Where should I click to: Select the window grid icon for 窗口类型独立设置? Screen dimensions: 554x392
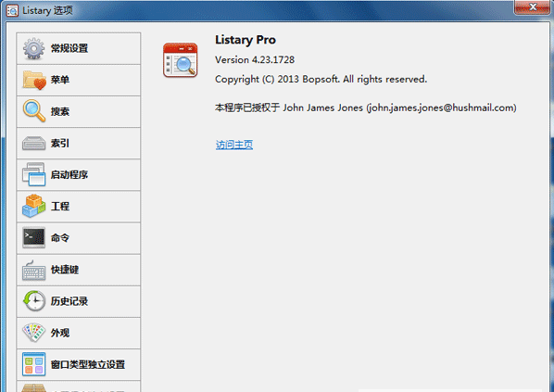click(x=33, y=364)
